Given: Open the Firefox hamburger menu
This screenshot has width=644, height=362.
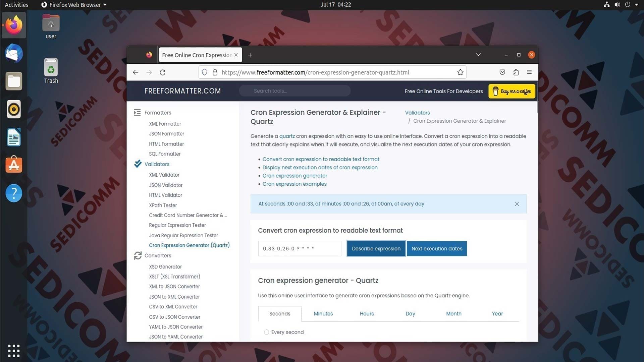Looking at the screenshot, I should pos(529,72).
